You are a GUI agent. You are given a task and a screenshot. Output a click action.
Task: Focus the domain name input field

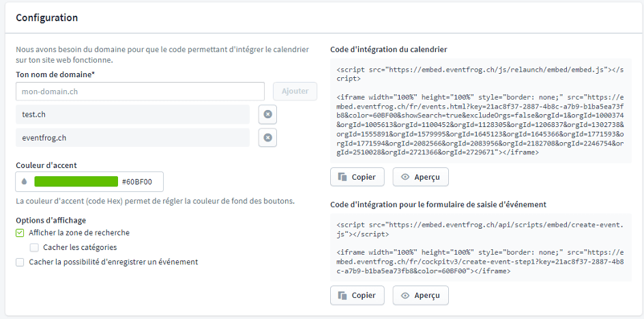click(x=140, y=91)
